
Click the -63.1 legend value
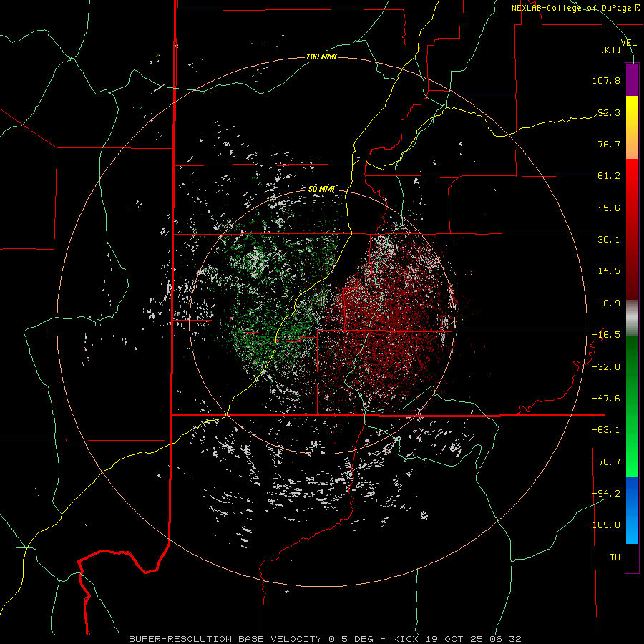(606, 430)
